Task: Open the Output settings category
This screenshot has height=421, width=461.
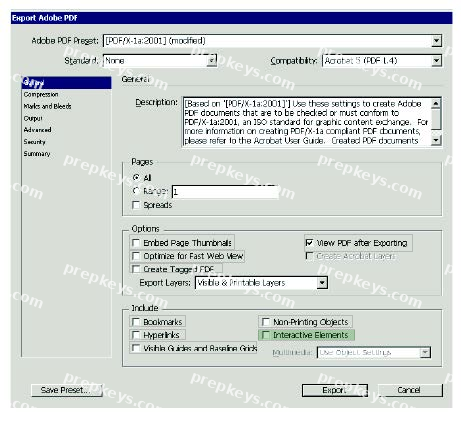Action: [x=33, y=118]
